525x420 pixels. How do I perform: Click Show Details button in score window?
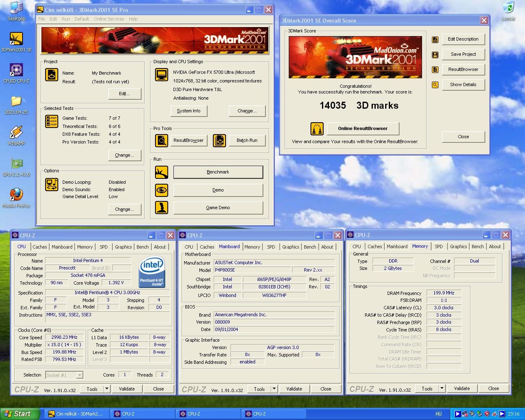[x=463, y=85]
